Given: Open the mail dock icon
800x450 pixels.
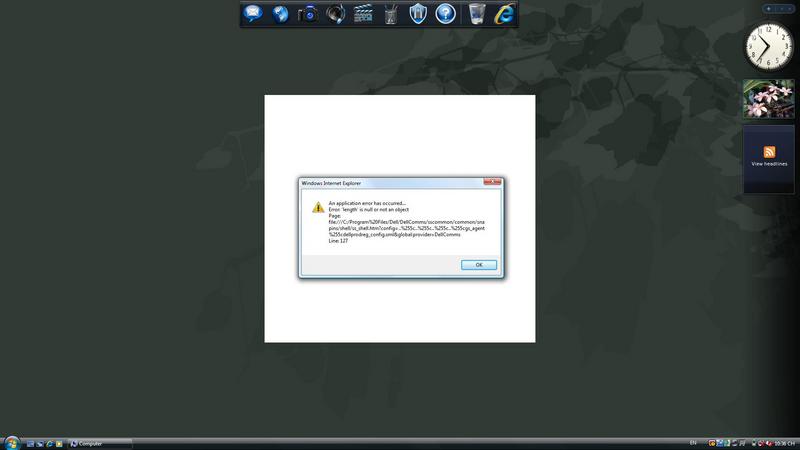Looking at the screenshot, I should (x=254, y=14).
